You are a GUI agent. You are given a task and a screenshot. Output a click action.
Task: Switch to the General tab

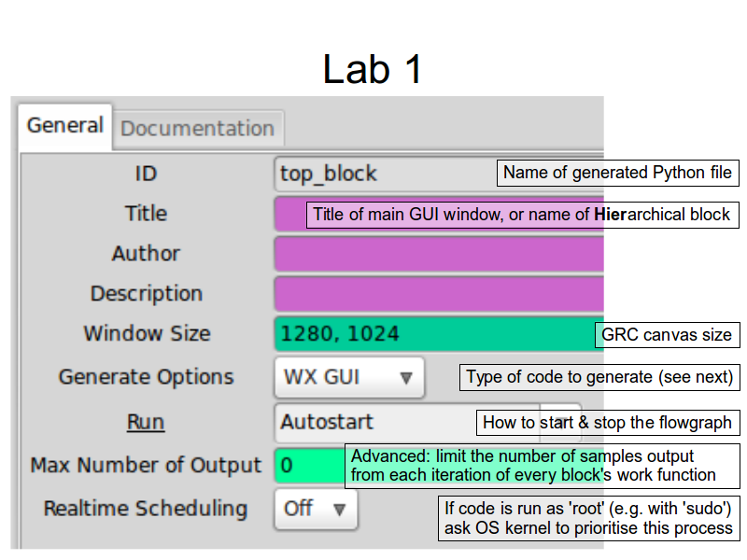tap(64, 126)
